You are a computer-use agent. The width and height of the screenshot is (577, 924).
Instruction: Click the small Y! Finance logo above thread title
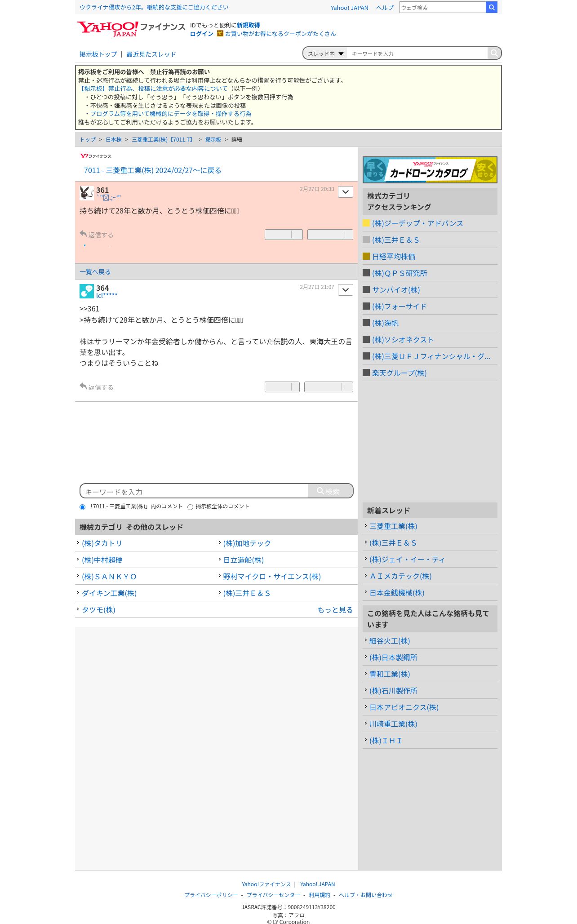(x=95, y=156)
